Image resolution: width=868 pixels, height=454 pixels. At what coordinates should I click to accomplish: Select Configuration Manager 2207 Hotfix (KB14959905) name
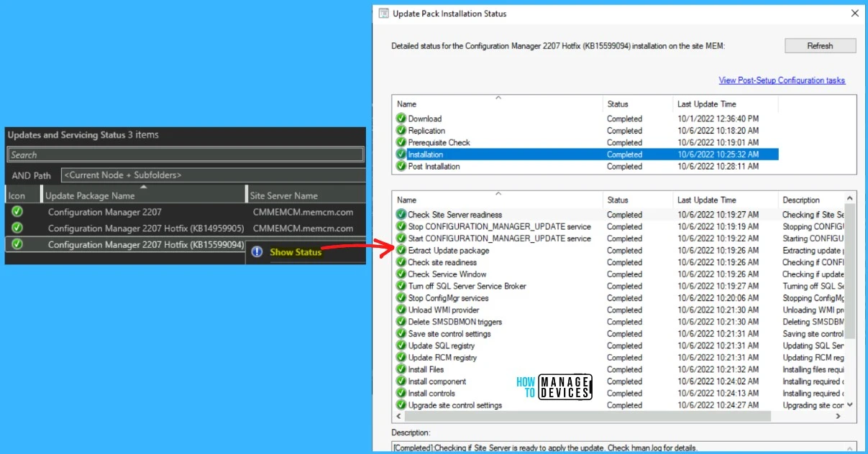pyautogui.click(x=146, y=228)
